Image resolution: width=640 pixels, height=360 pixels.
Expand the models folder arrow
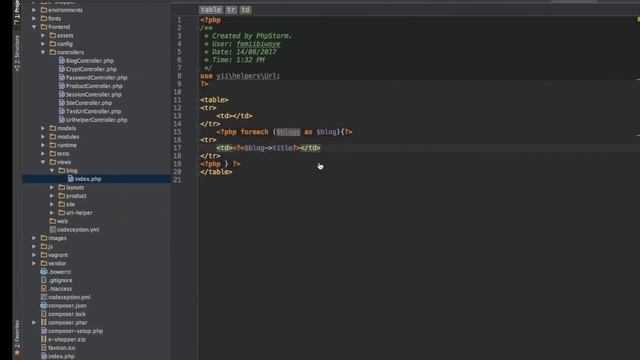[x=43, y=128]
